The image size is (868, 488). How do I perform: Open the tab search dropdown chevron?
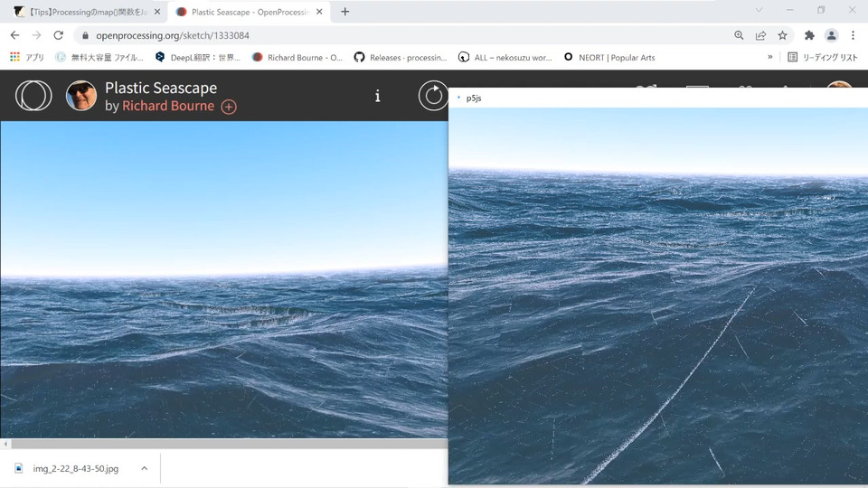(x=759, y=10)
